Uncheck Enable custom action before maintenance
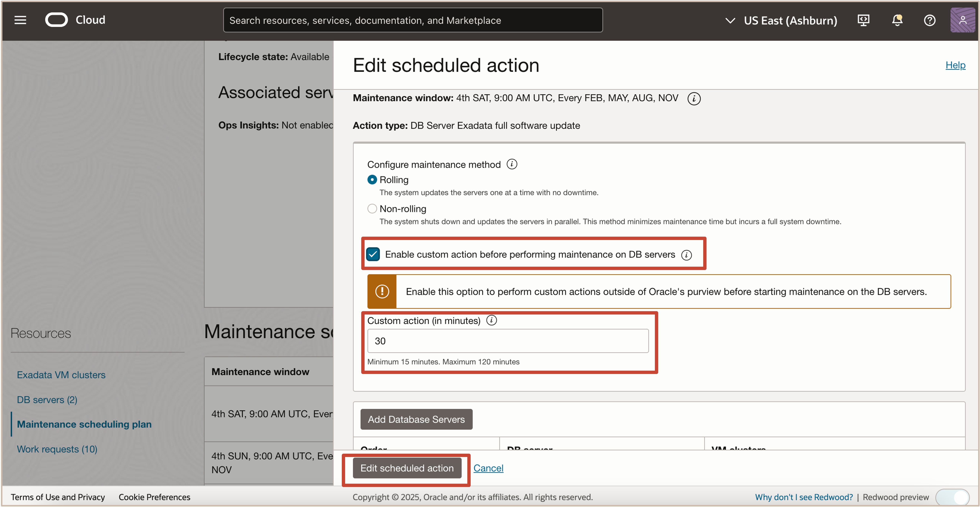This screenshot has width=980, height=507. point(373,254)
